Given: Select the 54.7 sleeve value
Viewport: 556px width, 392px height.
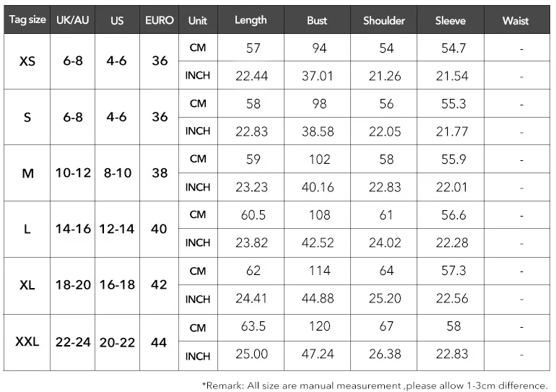Looking at the screenshot, I should [x=453, y=48].
